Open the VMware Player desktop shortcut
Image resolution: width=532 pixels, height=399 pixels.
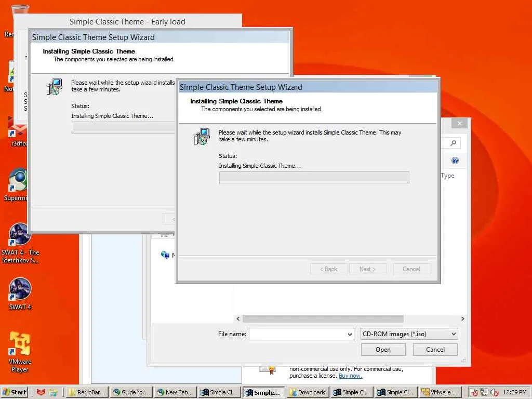[20, 352]
